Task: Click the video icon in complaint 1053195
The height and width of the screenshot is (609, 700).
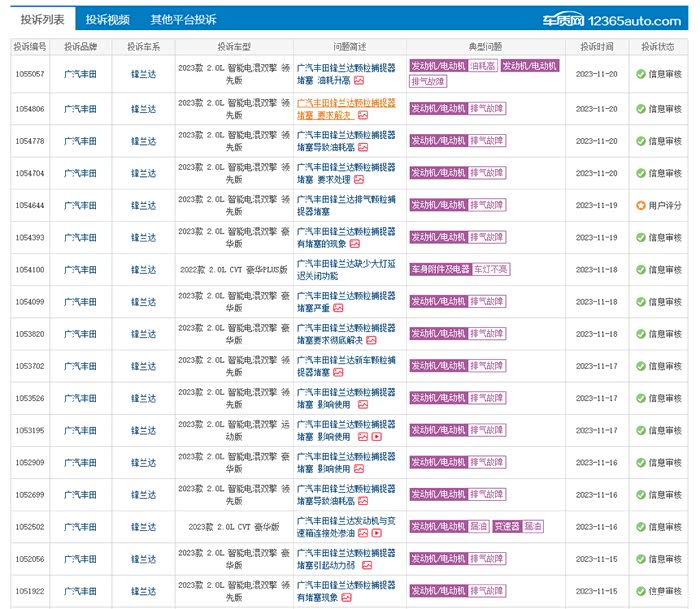Action: (376, 437)
